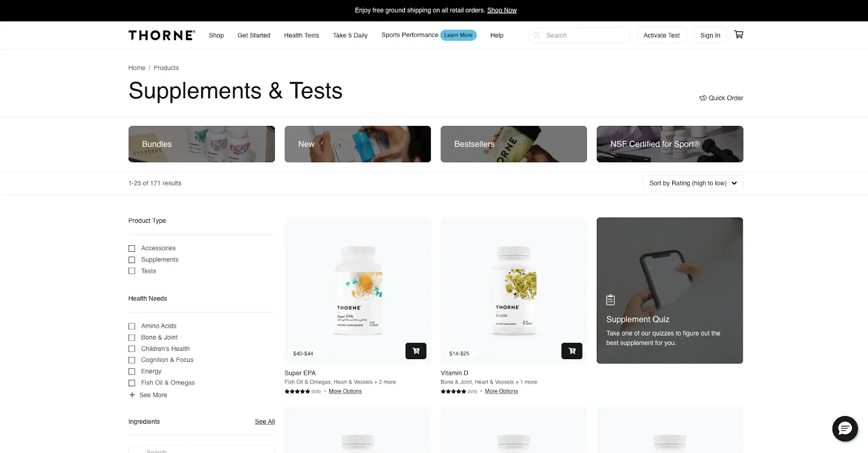Viewport: 868px width, 453px height.
Task: Open More Options for Vitamin D
Action: (x=501, y=391)
